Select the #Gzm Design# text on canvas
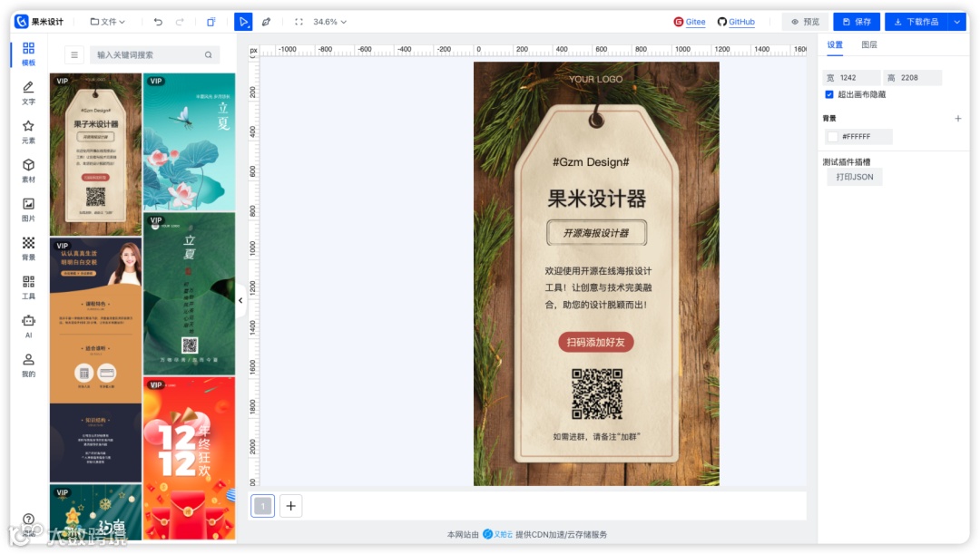980x554 pixels. 591,162
